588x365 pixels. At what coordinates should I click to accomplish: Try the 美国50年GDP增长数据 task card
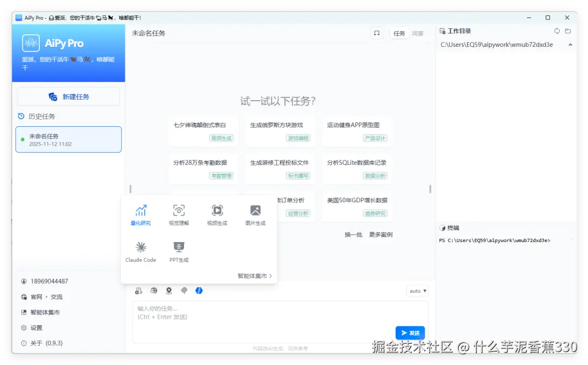coord(357,207)
